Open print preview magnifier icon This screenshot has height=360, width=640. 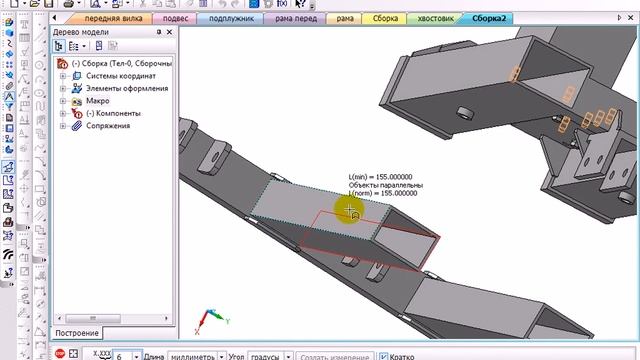pos(95,4)
